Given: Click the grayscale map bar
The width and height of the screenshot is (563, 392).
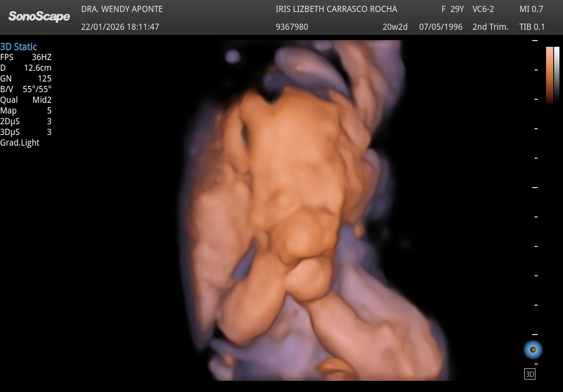Looking at the screenshot, I should click(557, 75).
